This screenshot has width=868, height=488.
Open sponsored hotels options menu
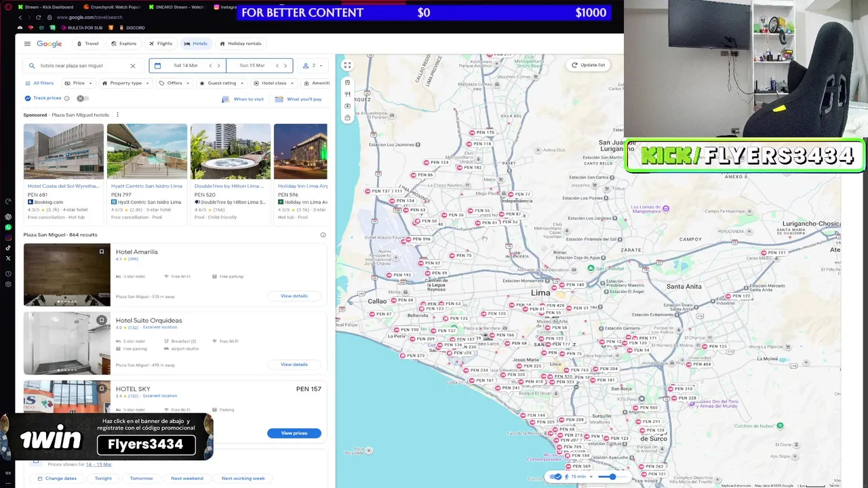coord(117,115)
